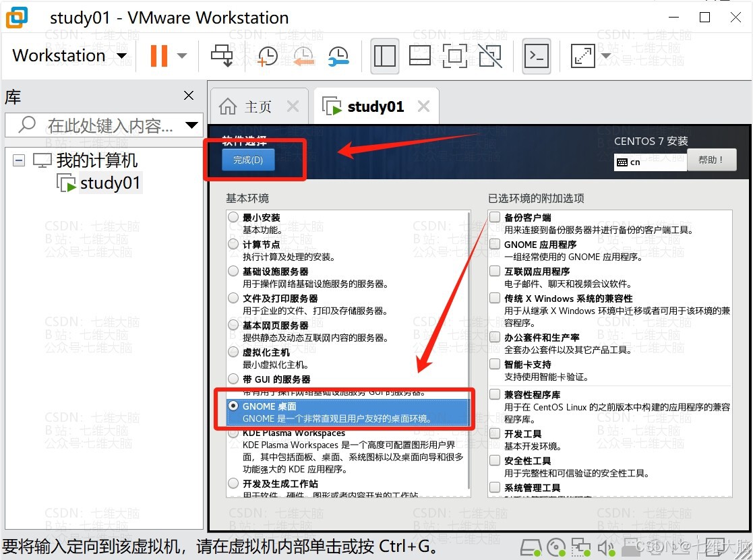Click the VMware Workstation logo icon

17,18
